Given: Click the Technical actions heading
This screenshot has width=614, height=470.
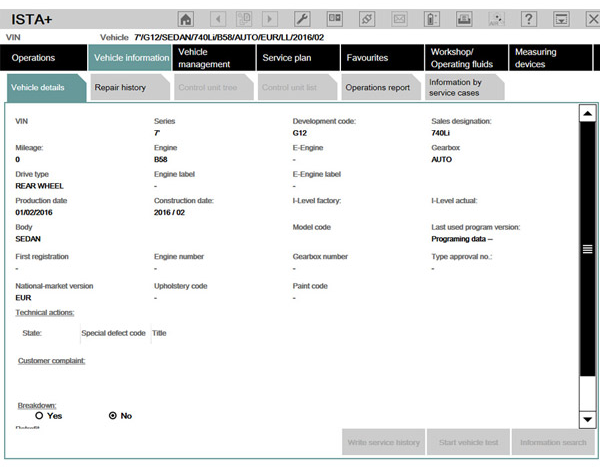Looking at the screenshot, I should [45, 313].
